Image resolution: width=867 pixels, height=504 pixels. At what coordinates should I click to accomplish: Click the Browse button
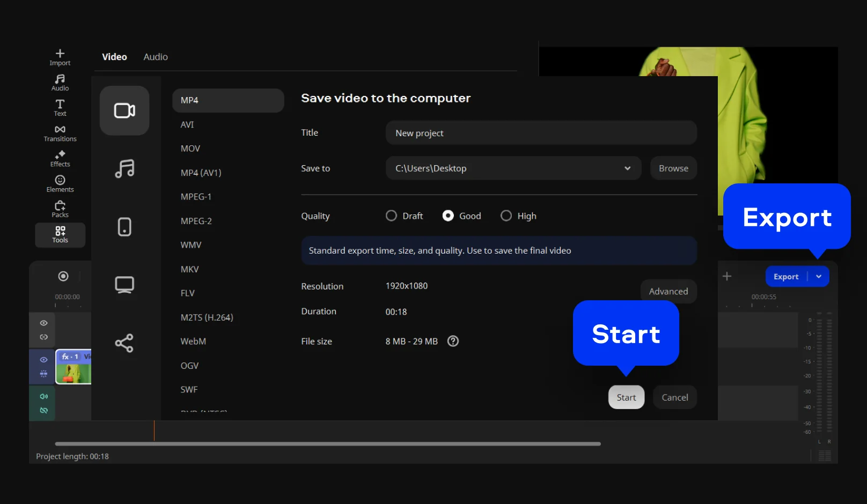673,168
